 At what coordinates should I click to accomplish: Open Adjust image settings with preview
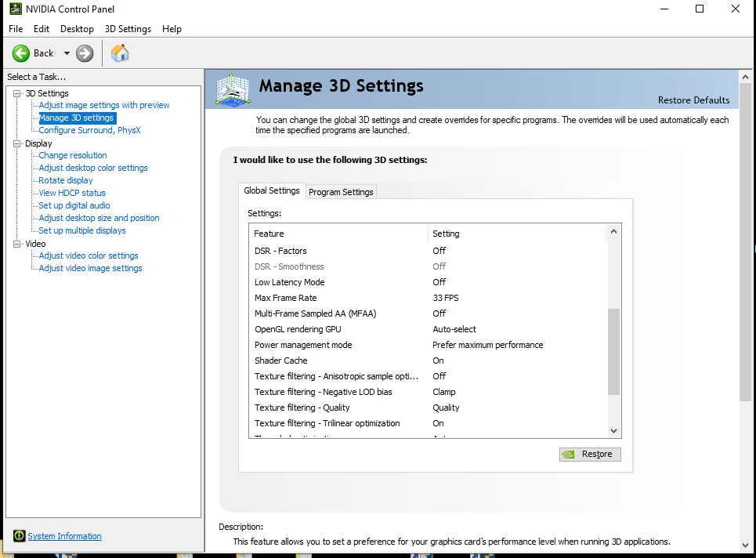[x=104, y=105]
